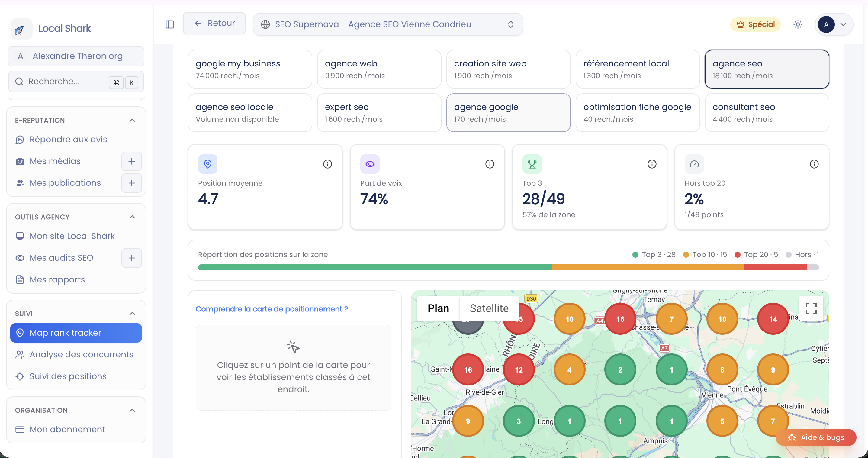Open the user avatar account menu
Viewport: 868px width, 458px height.
click(834, 24)
